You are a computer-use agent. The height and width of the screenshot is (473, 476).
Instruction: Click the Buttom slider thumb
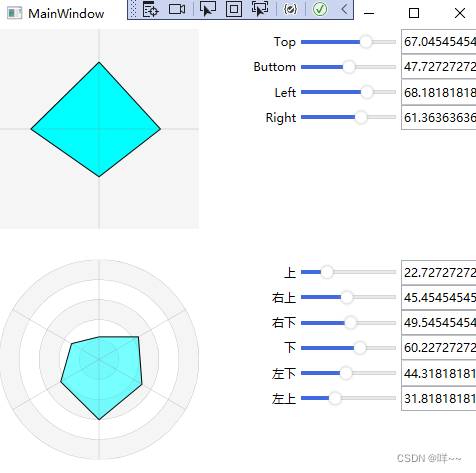coord(349,67)
